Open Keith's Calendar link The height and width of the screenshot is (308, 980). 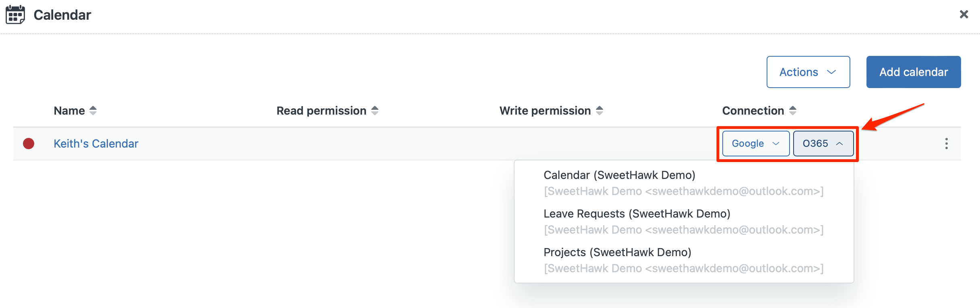pos(96,144)
